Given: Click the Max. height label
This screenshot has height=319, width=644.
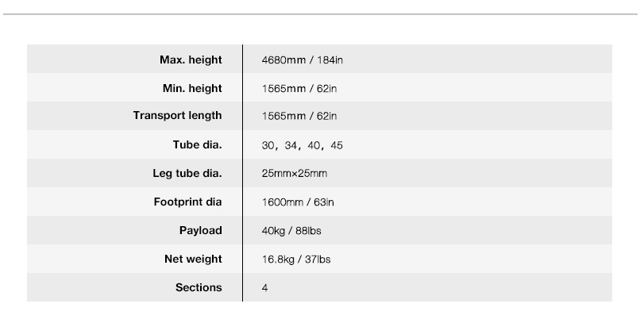Looking at the screenshot, I should 191,60.
